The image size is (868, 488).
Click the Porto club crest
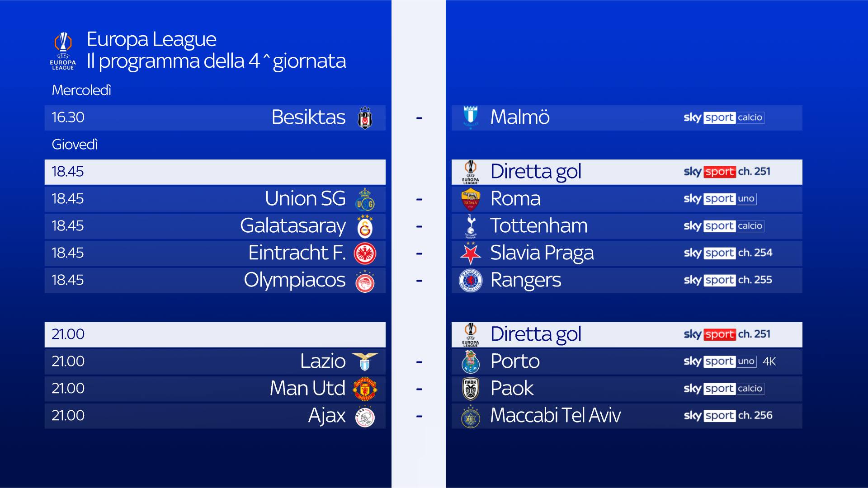470,362
